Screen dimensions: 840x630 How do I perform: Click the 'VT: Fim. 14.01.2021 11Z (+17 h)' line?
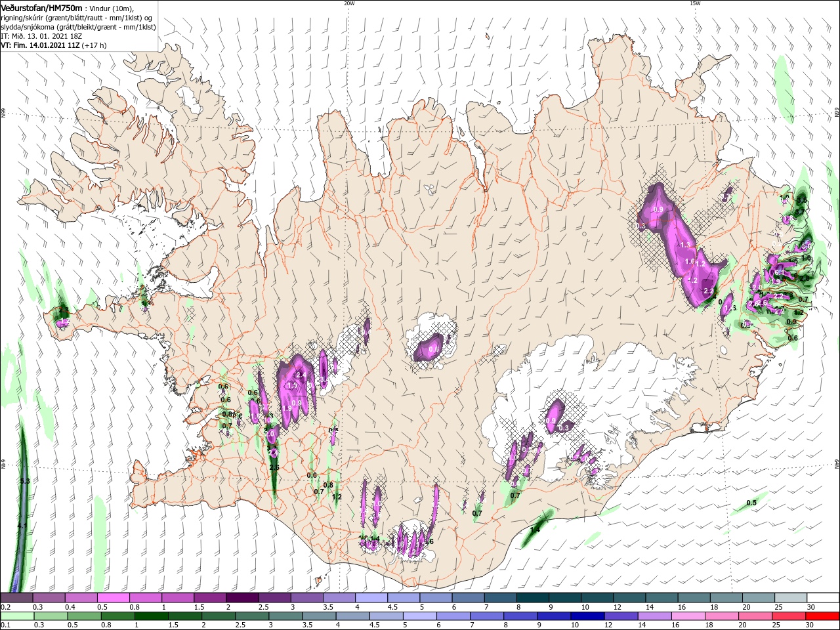point(53,45)
